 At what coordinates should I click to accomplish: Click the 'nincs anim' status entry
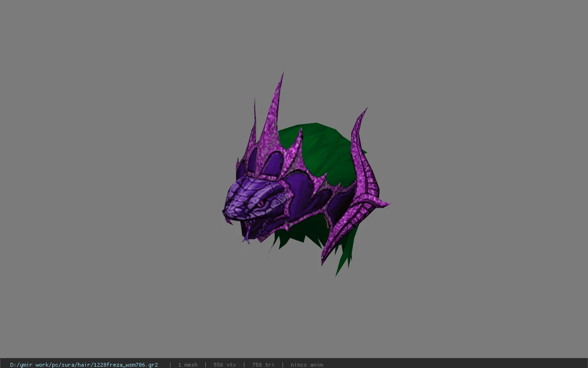coord(307,365)
